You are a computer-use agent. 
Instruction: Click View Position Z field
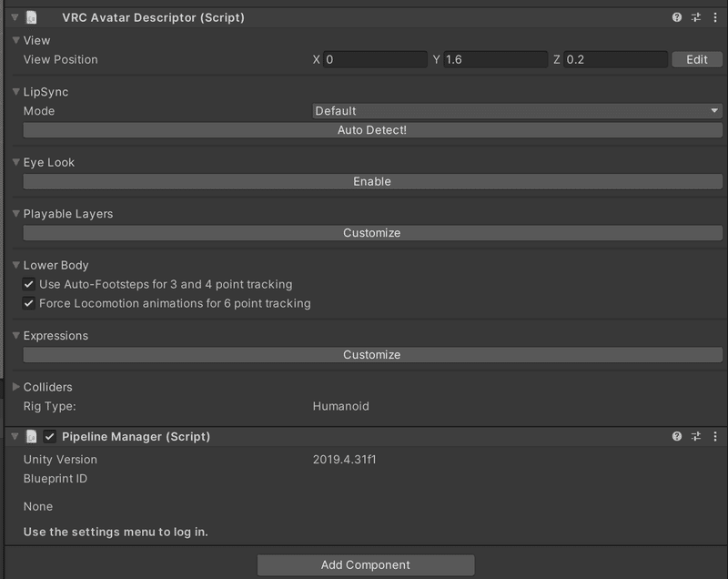click(x=615, y=59)
